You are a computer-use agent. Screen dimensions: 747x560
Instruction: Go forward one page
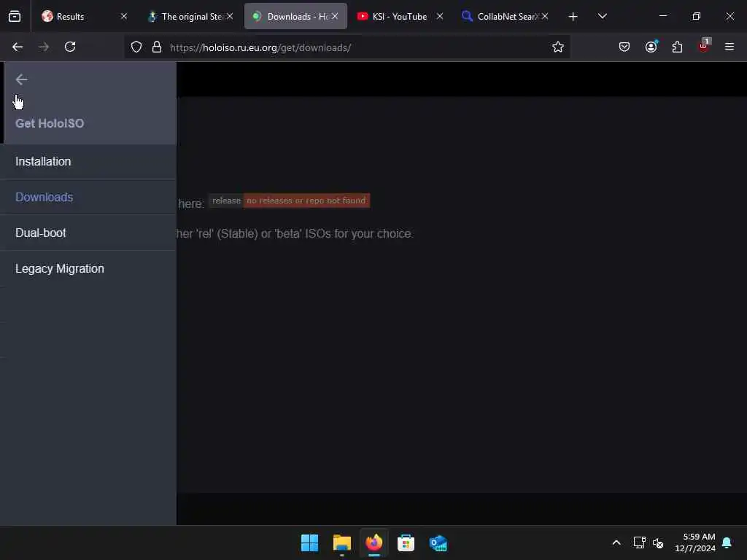(x=44, y=47)
